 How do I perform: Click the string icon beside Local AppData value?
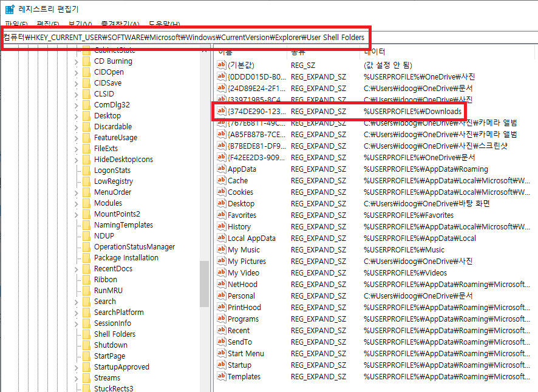221,238
